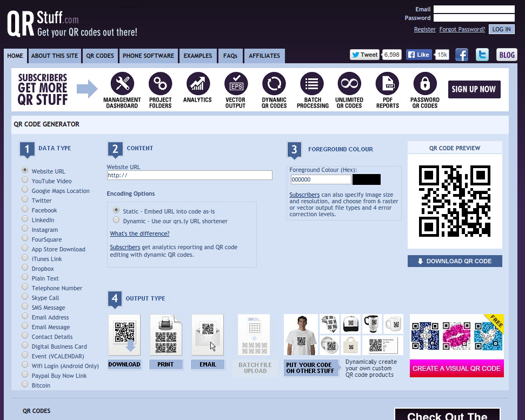Click the pink lips visual QR code
The image size is (525, 420).
click(x=457, y=336)
